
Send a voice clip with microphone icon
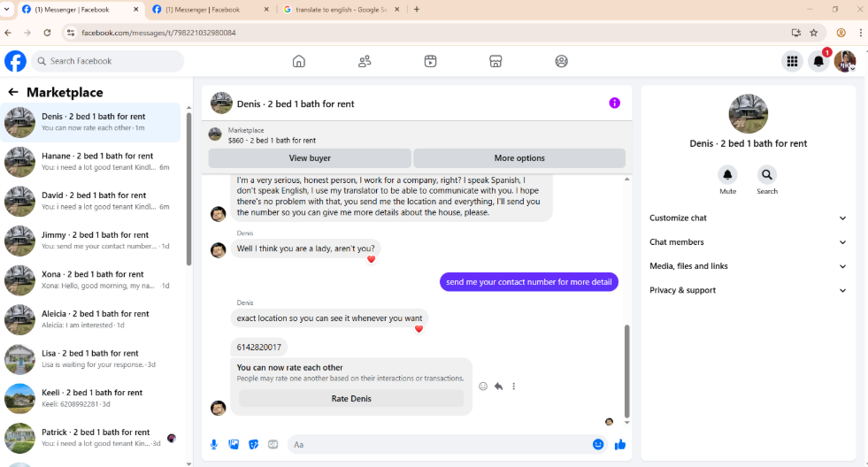214,444
